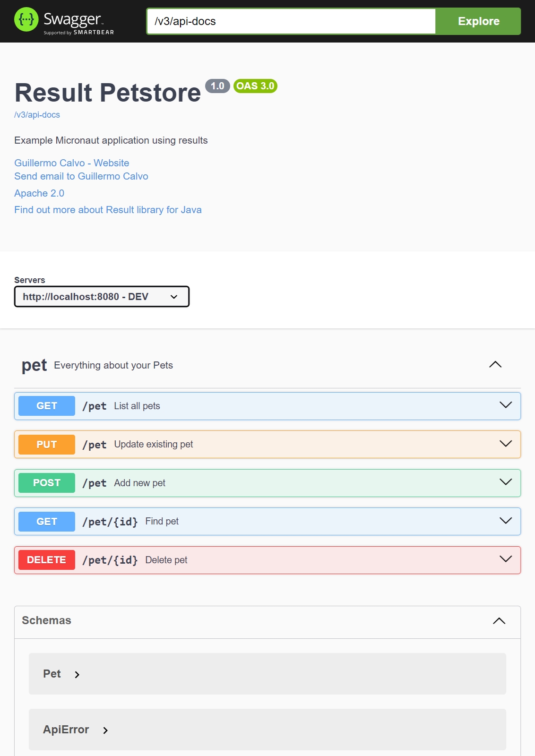Expand the Pet schema arrow
Image resolution: width=535 pixels, height=756 pixels.
click(77, 675)
